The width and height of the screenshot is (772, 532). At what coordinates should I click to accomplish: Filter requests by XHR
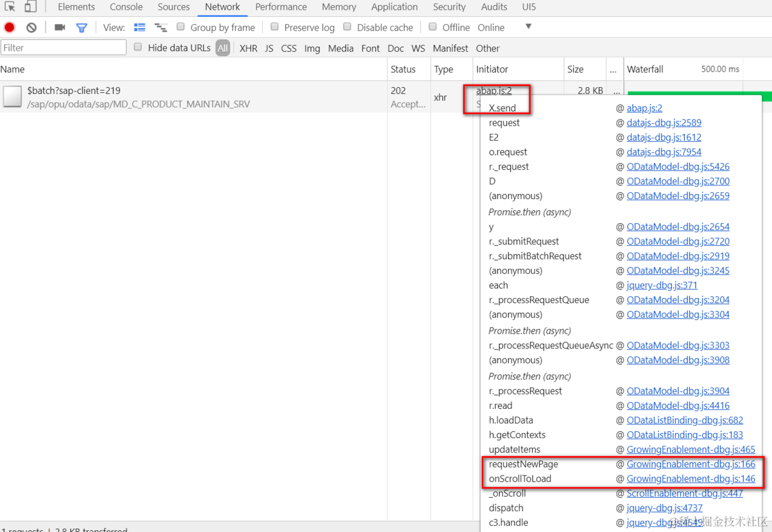(248, 48)
